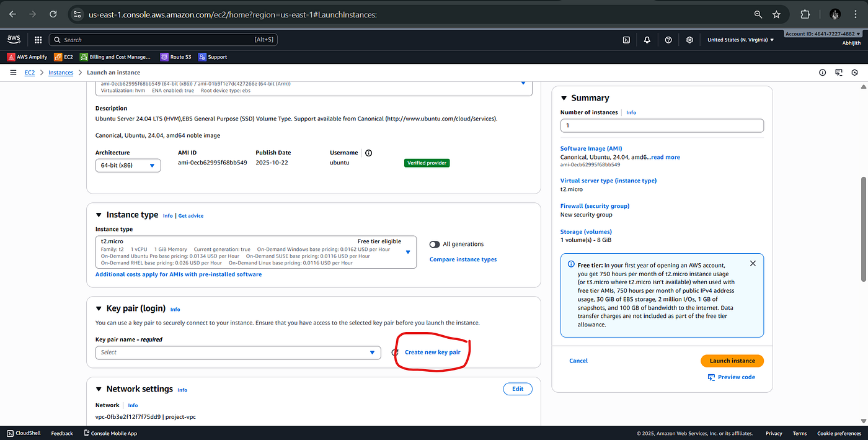
Task: Reload the page in the browser
Action: coord(53,14)
